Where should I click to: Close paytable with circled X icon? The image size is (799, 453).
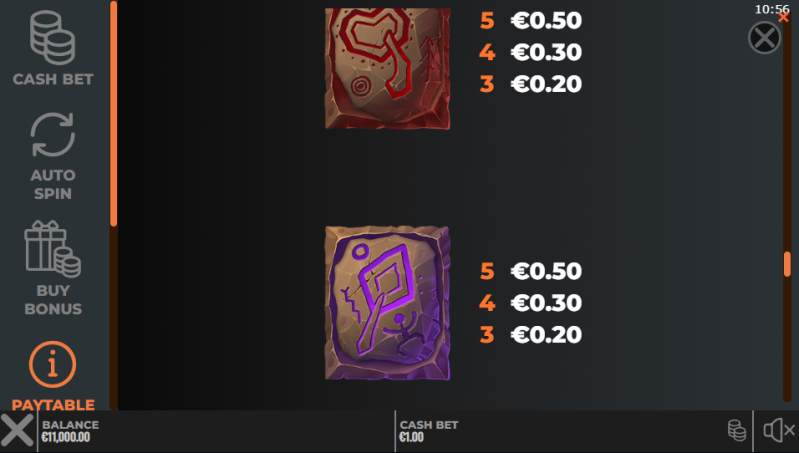tap(764, 38)
